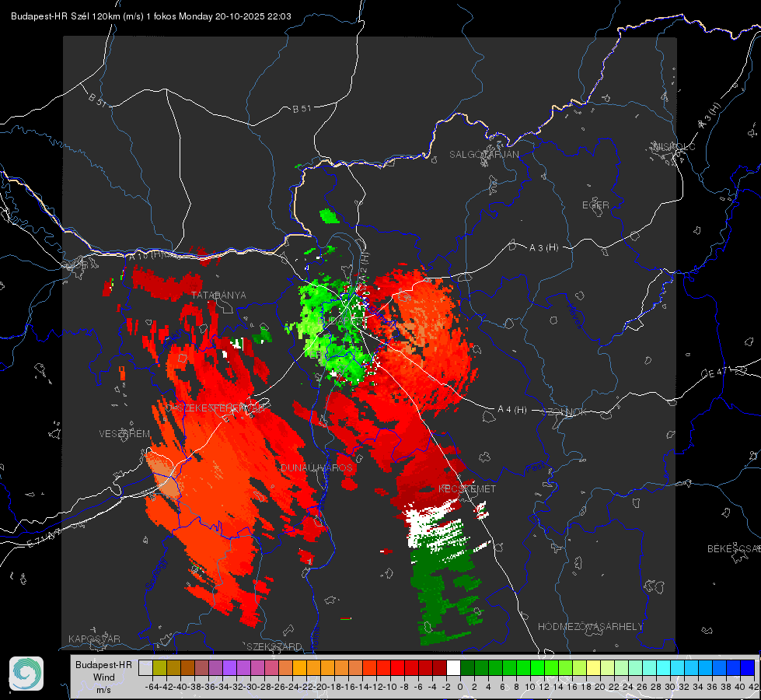The image size is (761, 700).
Task: Click the VESZPRÉM city label
Action: point(124,433)
